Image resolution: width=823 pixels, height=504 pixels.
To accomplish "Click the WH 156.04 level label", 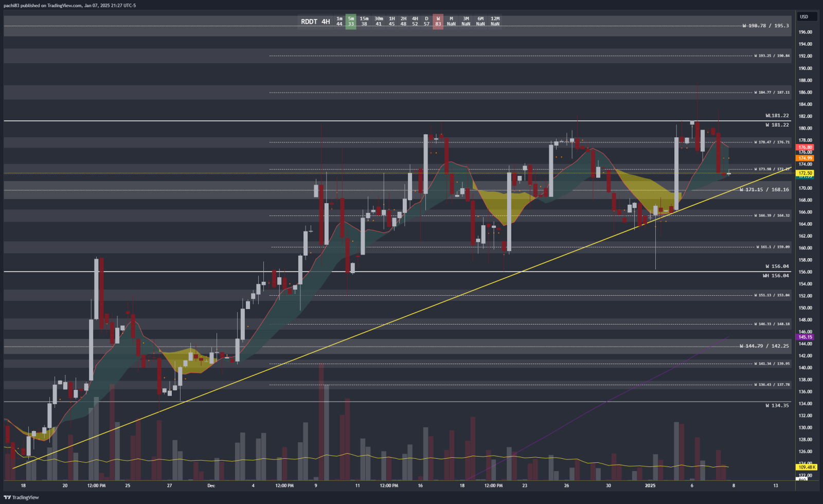I will pos(776,276).
